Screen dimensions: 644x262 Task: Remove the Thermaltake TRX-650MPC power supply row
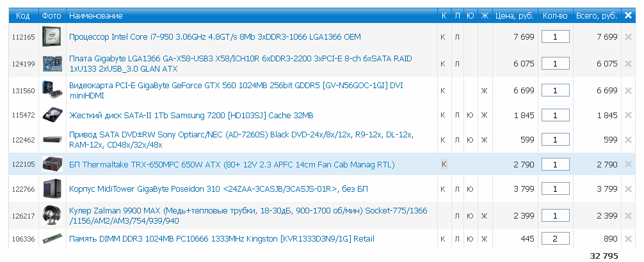tap(628, 164)
